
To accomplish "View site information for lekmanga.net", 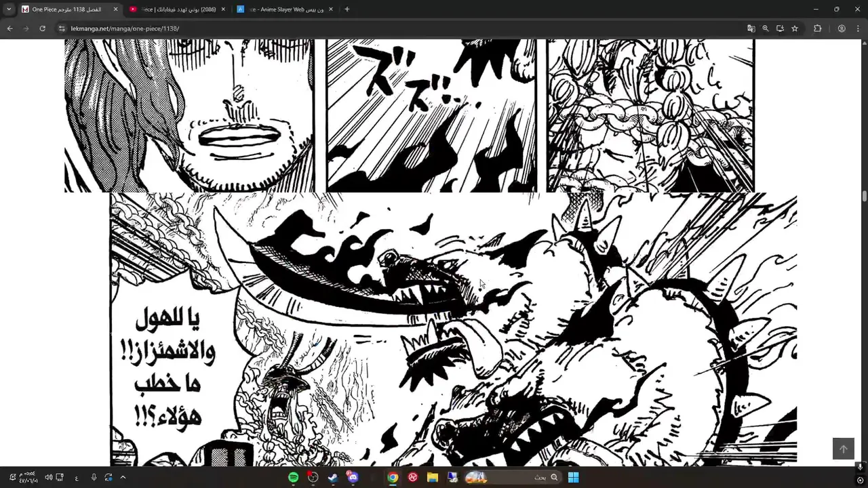I will coord(62,28).
